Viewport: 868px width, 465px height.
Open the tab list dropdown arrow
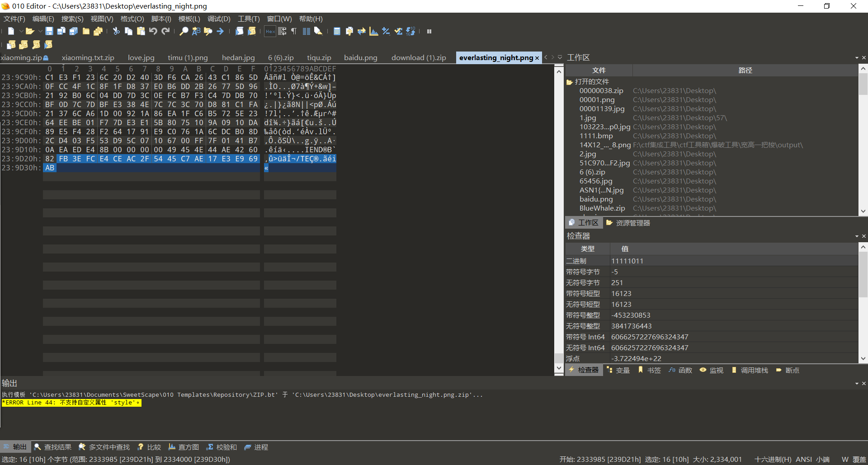coord(560,57)
